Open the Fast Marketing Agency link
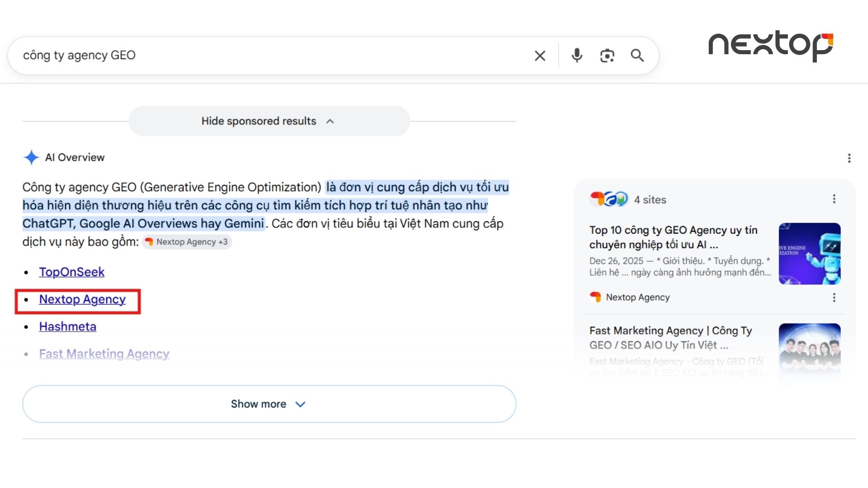868x488 pixels. [104, 354]
